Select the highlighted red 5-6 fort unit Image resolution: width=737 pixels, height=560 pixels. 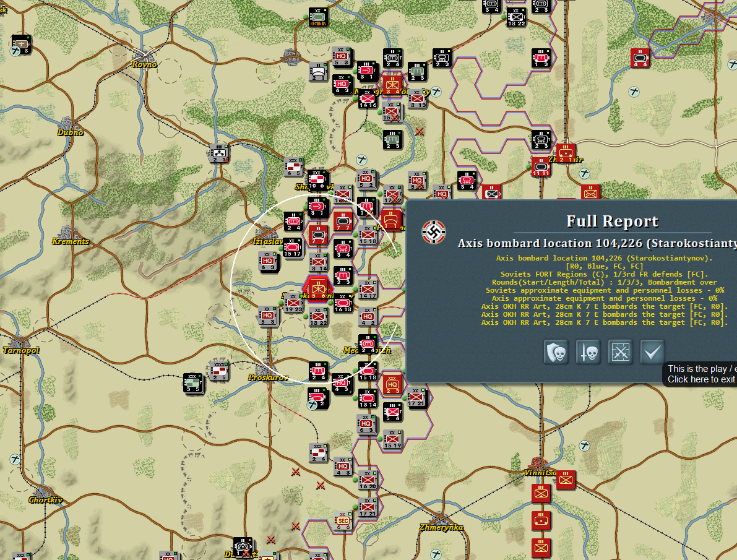click(x=318, y=289)
